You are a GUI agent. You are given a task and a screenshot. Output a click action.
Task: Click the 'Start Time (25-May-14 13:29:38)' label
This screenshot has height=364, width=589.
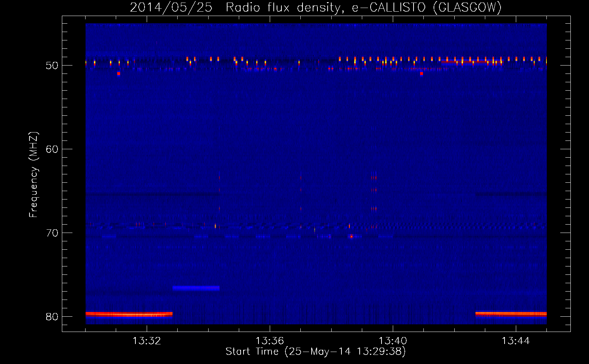[316, 352]
